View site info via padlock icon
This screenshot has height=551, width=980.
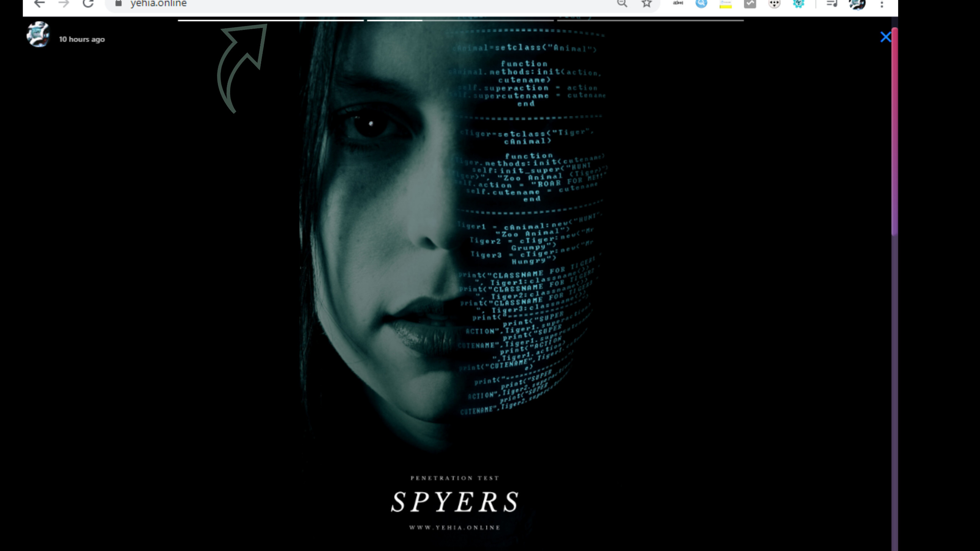118,4
